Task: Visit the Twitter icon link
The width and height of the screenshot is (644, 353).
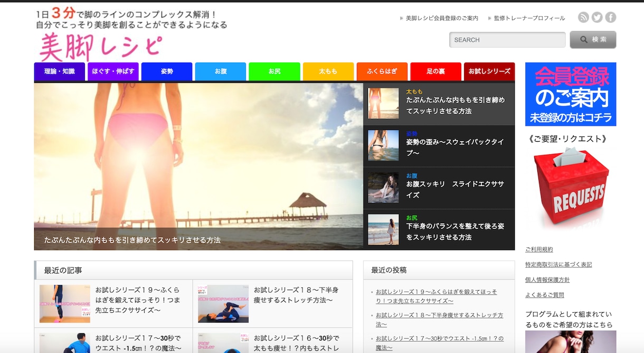Action: coord(597,17)
